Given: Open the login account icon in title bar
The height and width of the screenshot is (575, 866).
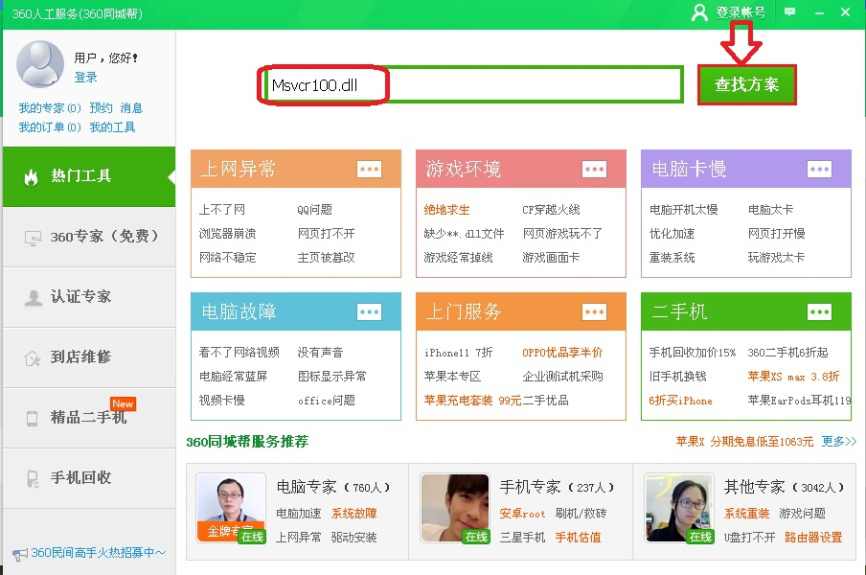Looking at the screenshot, I should tap(699, 12).
